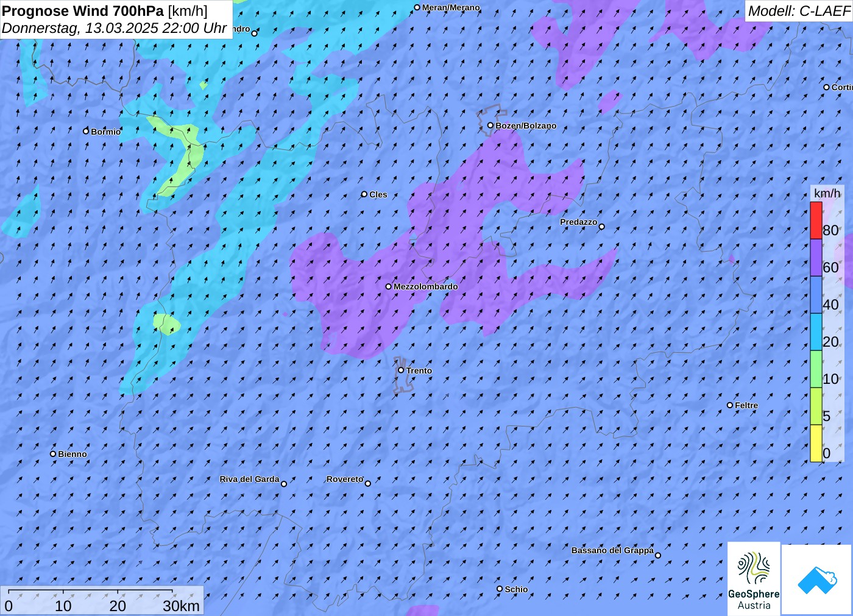Click the light green 10 km/h legend swatch
Viewport: 853px width, 616px height.
click(816, 369)
